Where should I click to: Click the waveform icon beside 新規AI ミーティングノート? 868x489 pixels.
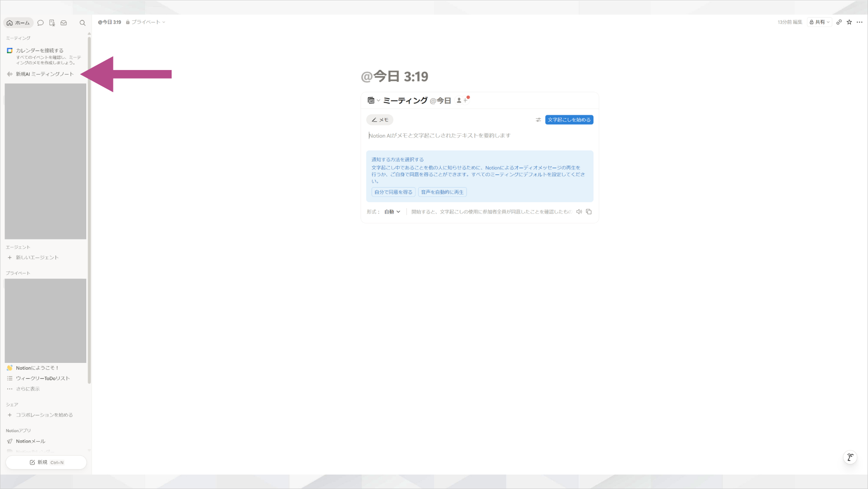tap(9, 74)
